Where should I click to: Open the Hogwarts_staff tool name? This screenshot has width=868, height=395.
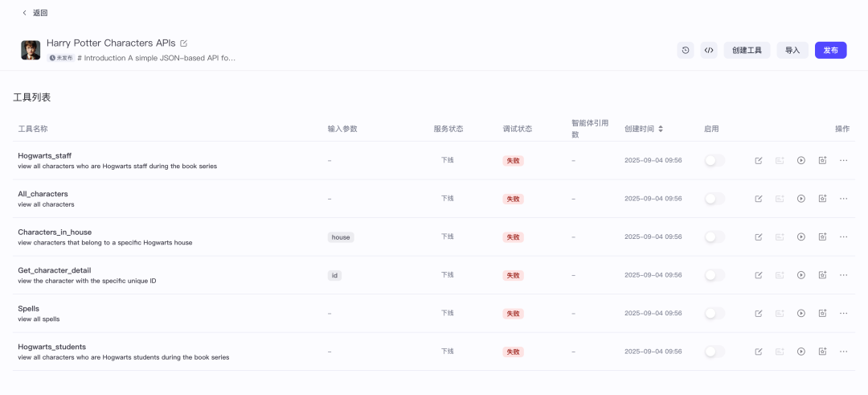[x=44, y=156]
